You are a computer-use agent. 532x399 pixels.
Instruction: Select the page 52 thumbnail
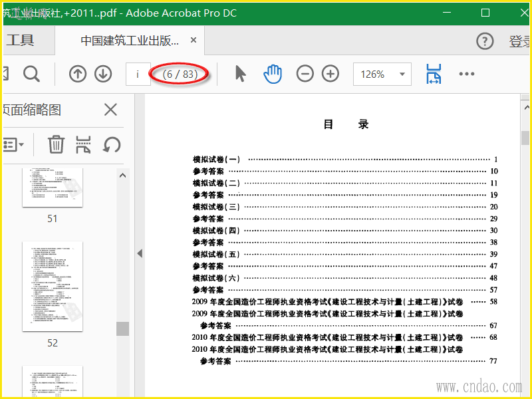(53, 287)
